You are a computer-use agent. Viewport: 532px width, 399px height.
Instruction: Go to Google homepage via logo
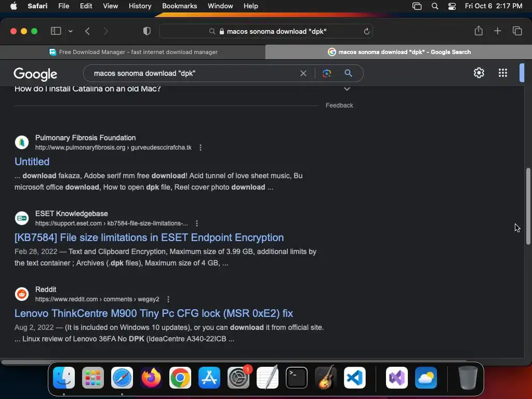click(x=35, y=74)
